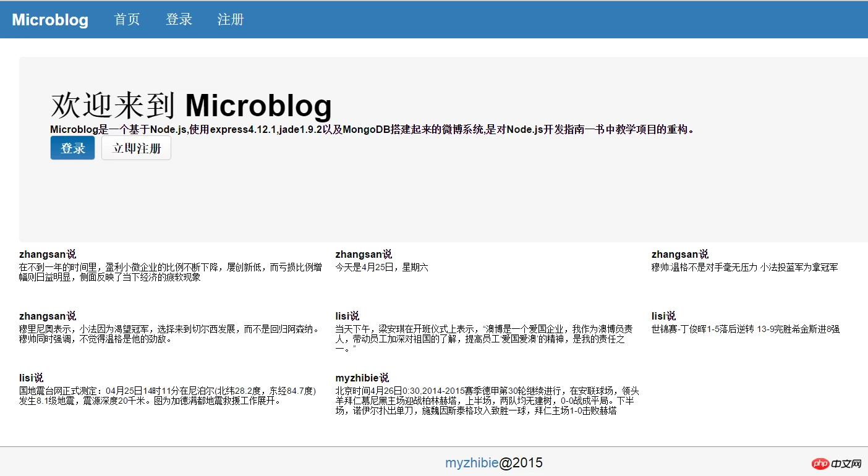The width and height of the screenshot is (868, 476).
Task: Open the myzhibie footer link
Action: click(x=472, y=463)
